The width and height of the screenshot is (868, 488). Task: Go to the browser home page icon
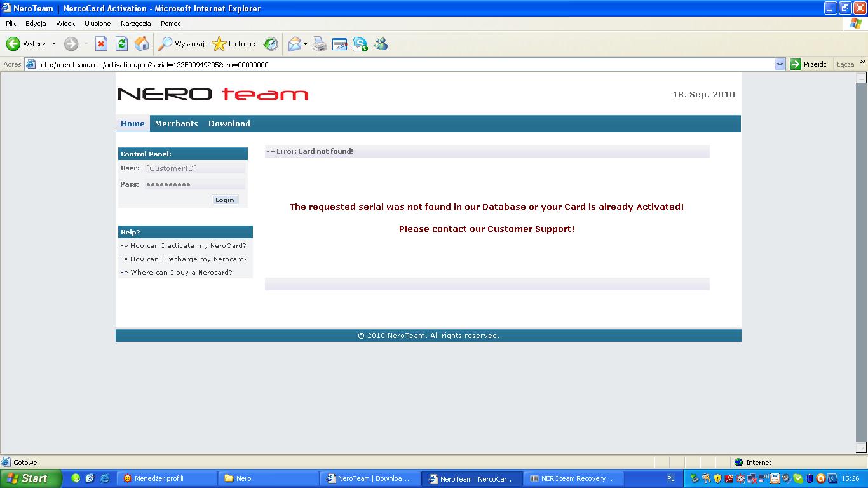pos(142,44)
